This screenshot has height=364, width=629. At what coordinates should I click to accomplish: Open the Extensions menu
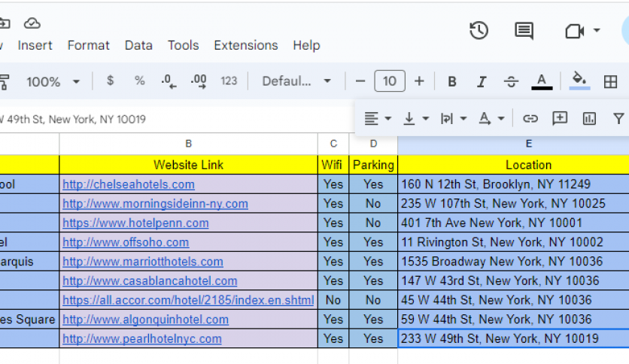pyautogui.click(x=246, y=45)
